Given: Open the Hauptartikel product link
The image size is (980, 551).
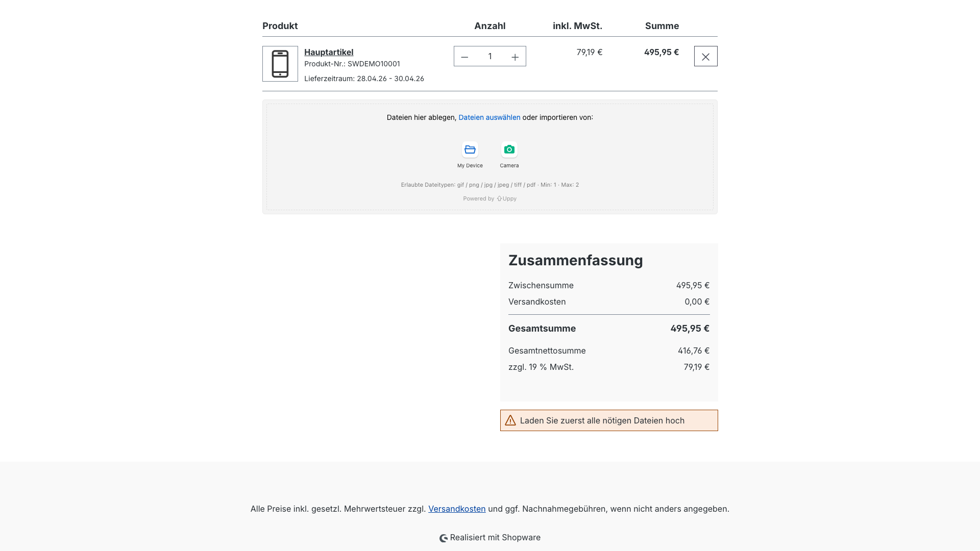Looking at the screenshot, I should pyautogui.click(x=329, y=52).
